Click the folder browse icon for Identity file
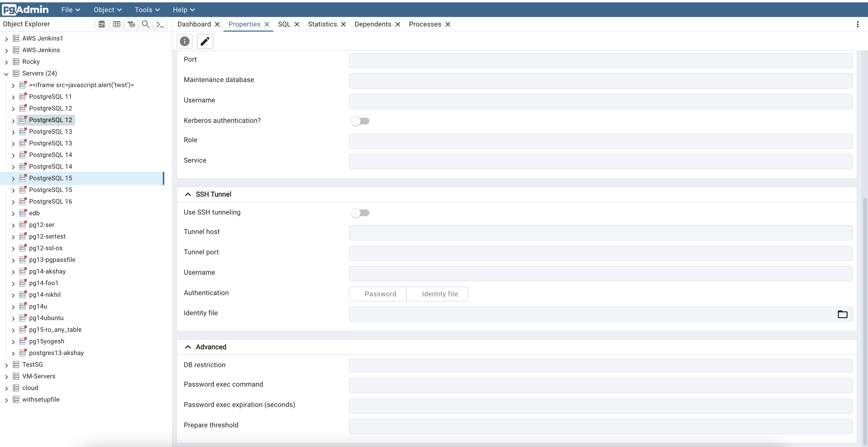This screenshot has height=447, width=868. (843, 314)
